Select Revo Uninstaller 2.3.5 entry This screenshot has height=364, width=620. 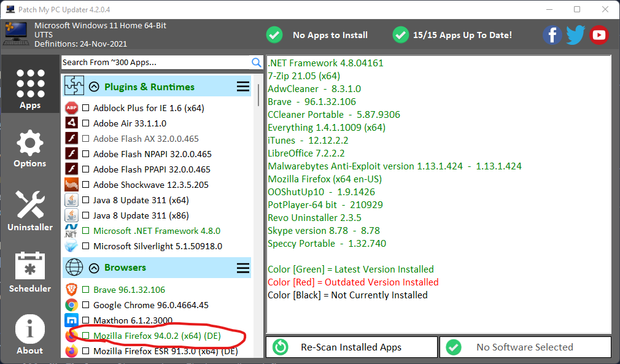point(314,218)
